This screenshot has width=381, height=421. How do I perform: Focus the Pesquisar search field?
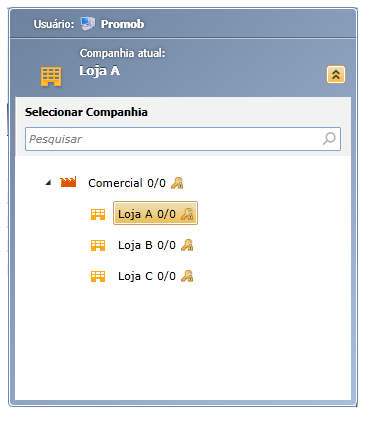[183, 139]
